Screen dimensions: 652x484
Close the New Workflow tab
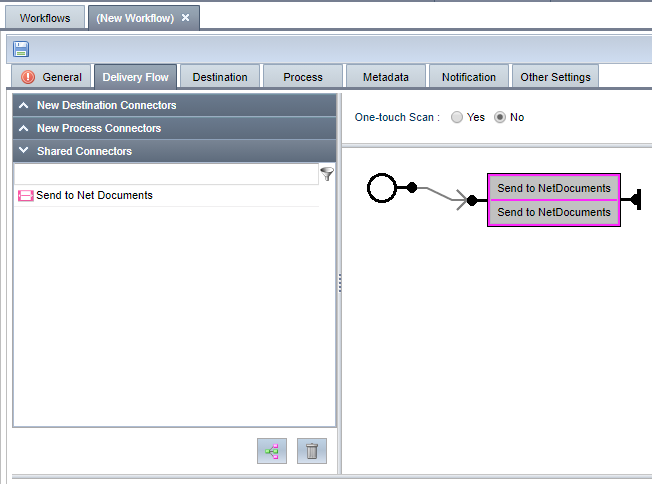(x=185, y=18)
